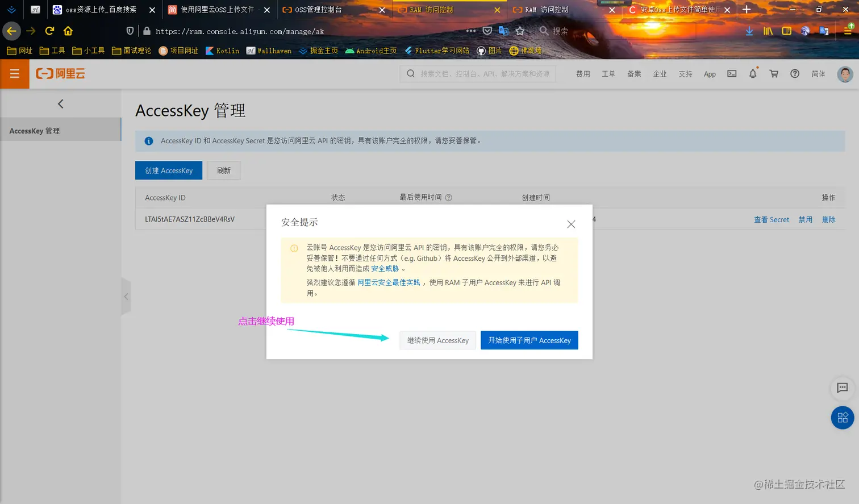The height and width of the screenshot is (504, 859).
Task: Open the browser downloads list icon
Action: click(x=749, y=31)
